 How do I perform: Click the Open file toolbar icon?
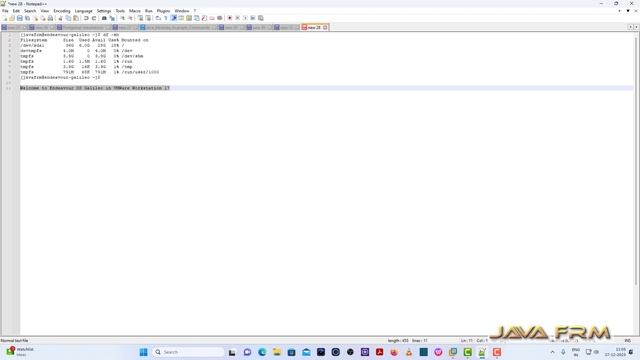pos(12,18)
